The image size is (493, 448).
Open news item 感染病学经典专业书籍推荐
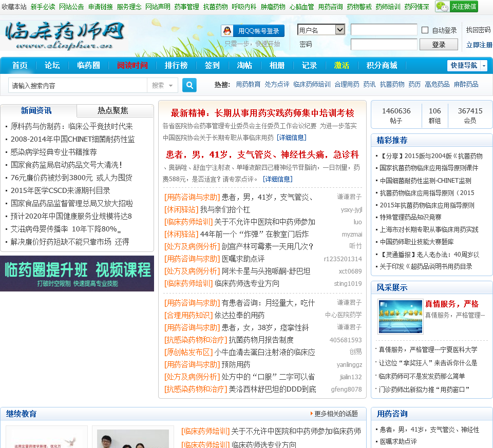pyautogui.click(x=53, y=152)
